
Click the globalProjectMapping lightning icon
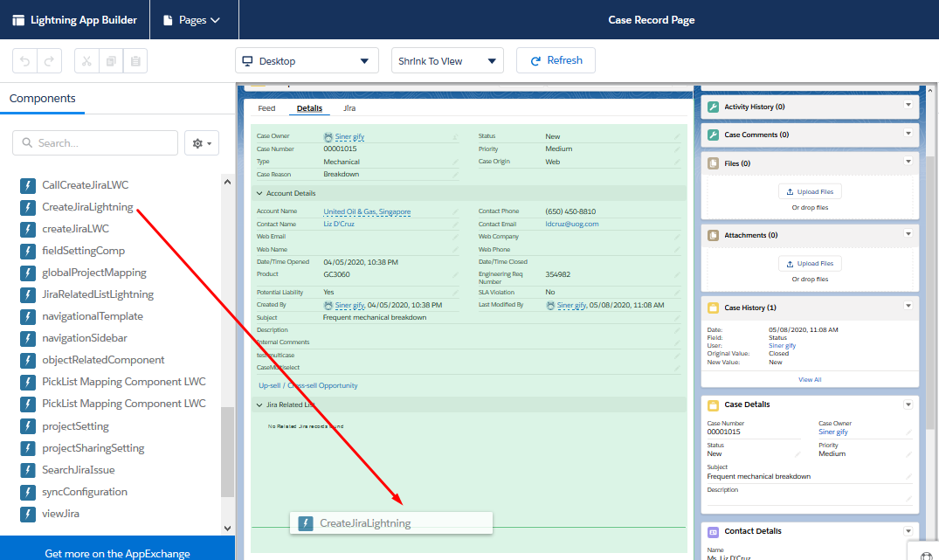(28, 273)
